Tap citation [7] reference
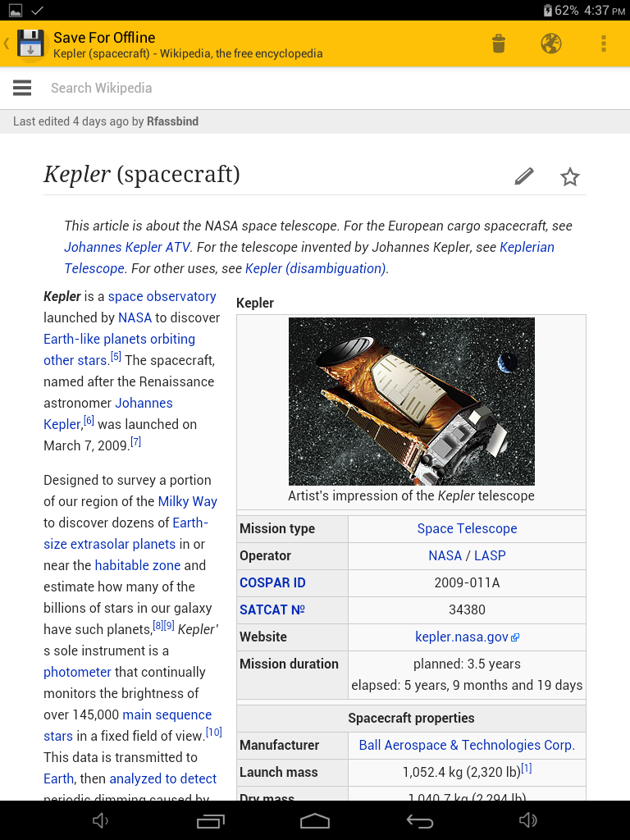 (136, 442)
